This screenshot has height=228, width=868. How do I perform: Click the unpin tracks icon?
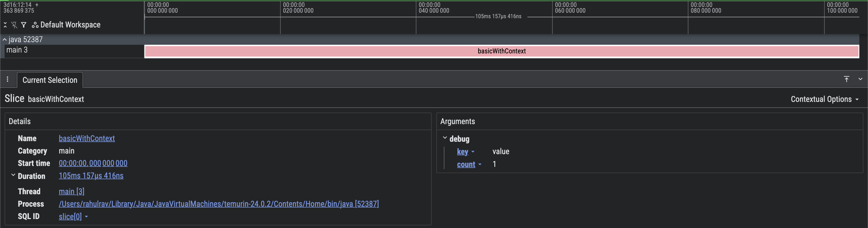click(14, 25)
